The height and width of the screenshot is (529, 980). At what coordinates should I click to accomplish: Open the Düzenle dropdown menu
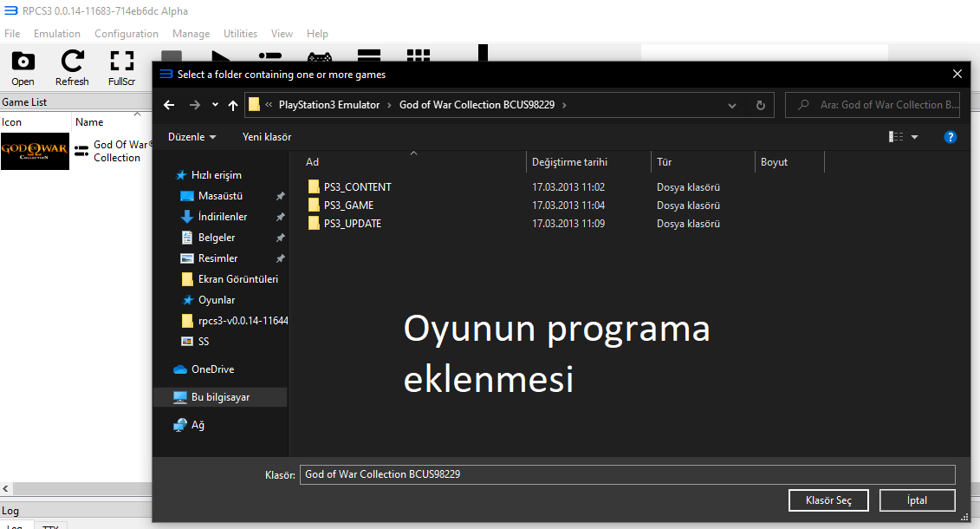tap(191, 137)
